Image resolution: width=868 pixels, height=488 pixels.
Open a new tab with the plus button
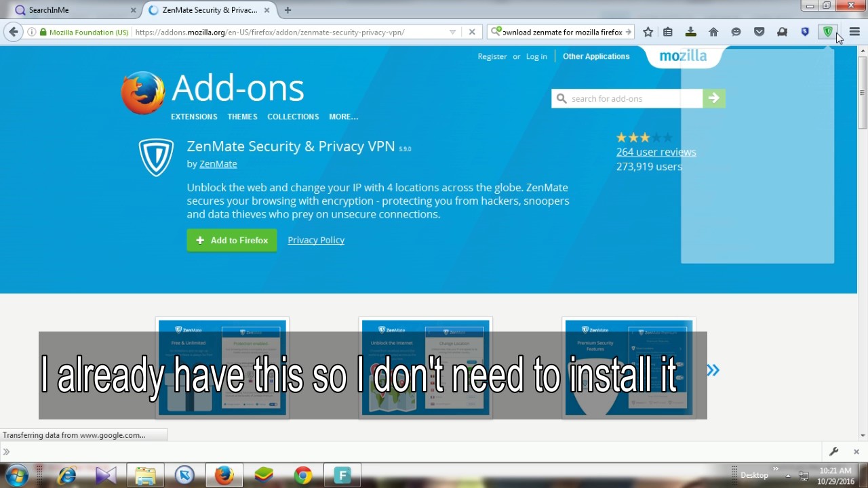pos(288,10)
